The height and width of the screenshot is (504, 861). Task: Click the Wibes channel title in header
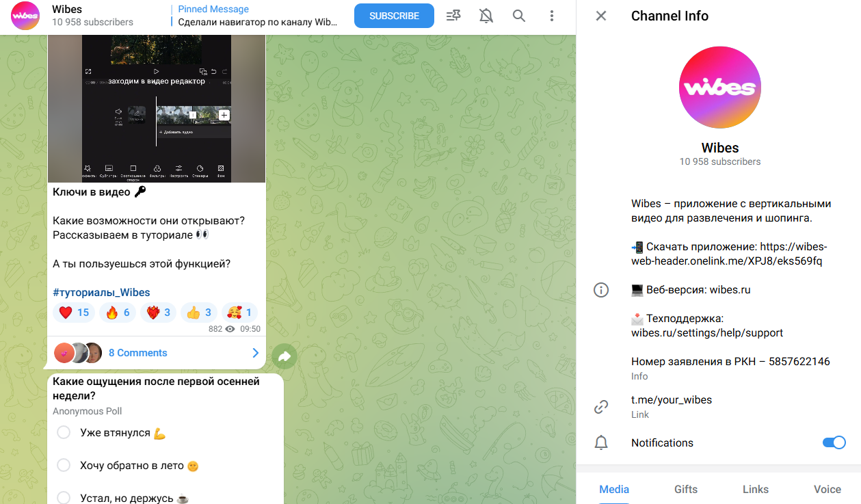[x=67, y=10]
